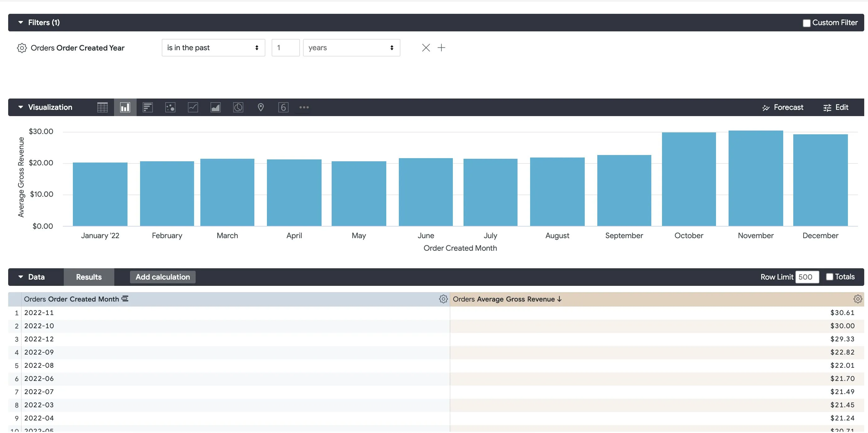Image resolution: width=868 pixels, height=433 pixels.
Task: Select the pie chart visualization icon
Action: [x=238, y=107]
